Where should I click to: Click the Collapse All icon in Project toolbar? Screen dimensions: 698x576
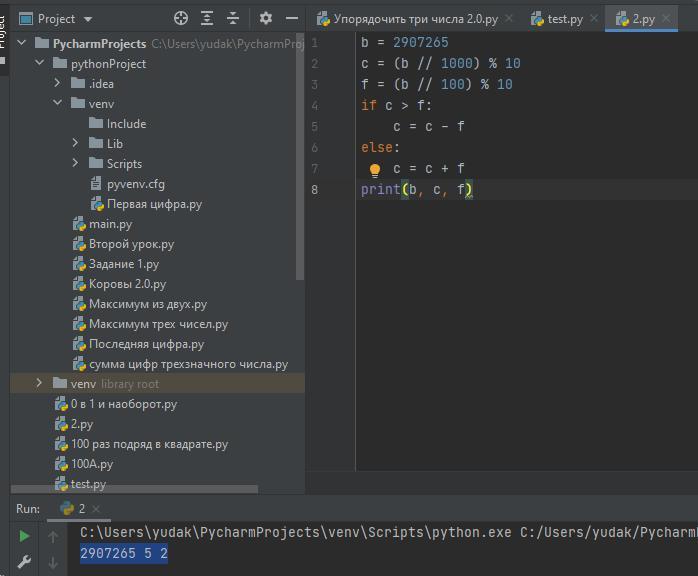click(x=233, y=18)
